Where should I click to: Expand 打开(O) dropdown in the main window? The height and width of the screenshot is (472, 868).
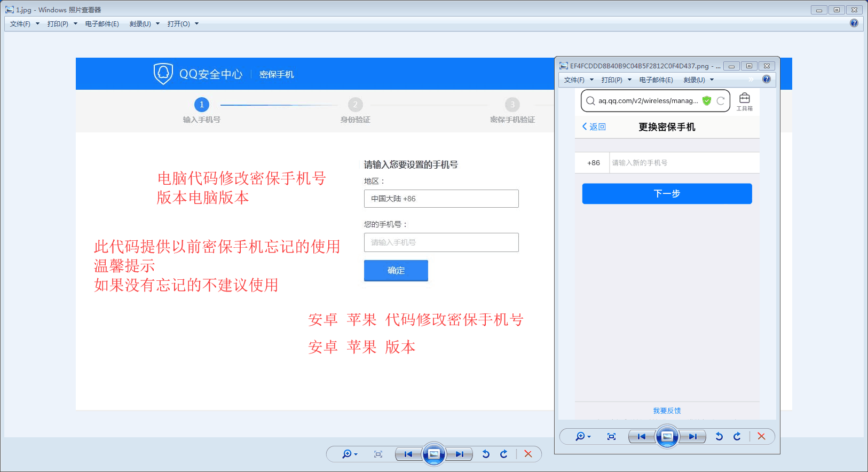183,24
